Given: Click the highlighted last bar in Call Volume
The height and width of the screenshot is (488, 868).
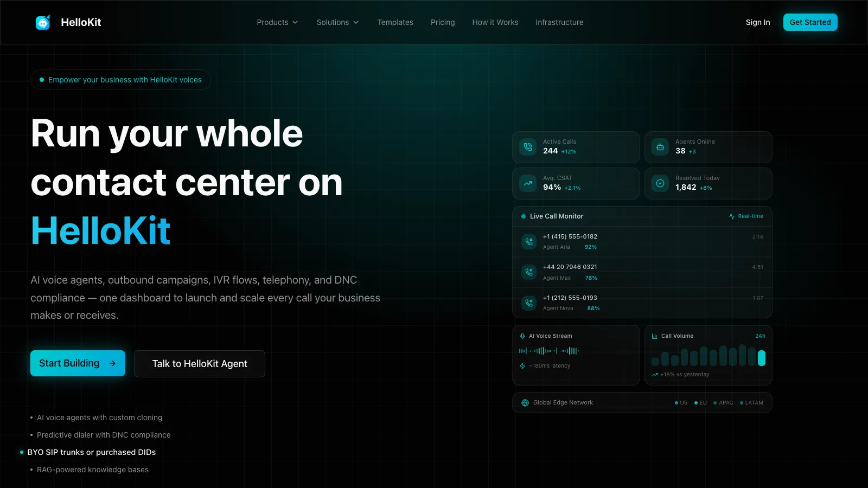Looking at the screenshot, I should (x=762, y=358).
